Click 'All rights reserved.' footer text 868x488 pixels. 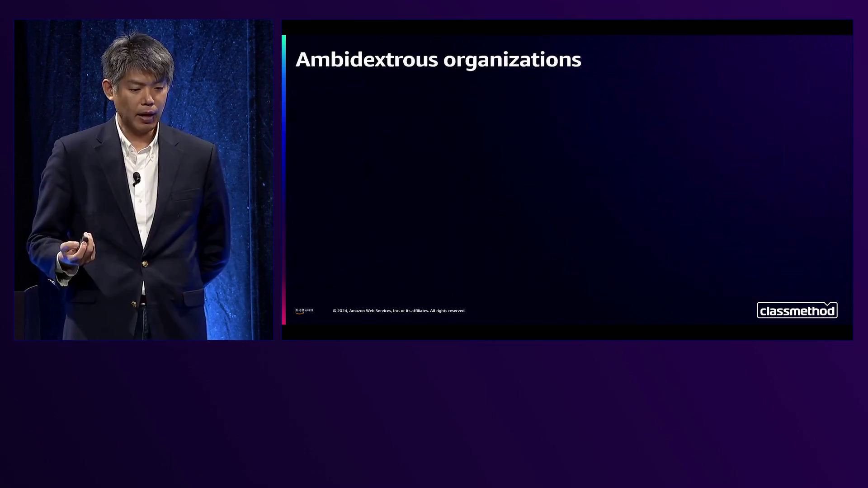coord(448,311)
